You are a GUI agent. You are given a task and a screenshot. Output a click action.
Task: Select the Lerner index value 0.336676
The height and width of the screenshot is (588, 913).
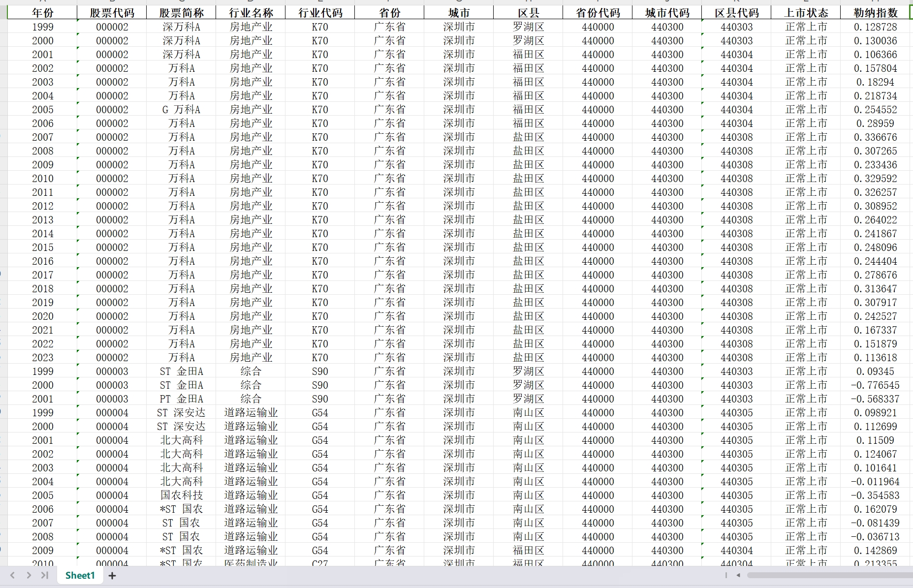(x=875, y=137)
